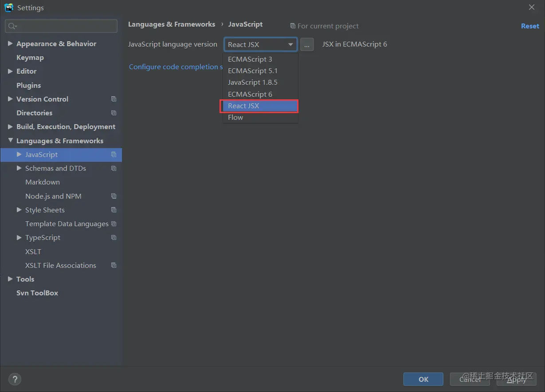Click project-level icon beside XSLT File Associations

114,265
